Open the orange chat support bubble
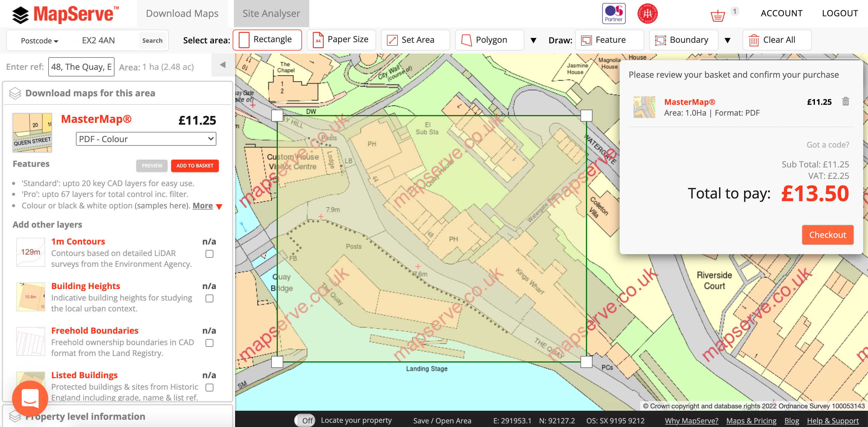This screenshot has width=868, height=427. pyautogui.click(x=30, y=398)
